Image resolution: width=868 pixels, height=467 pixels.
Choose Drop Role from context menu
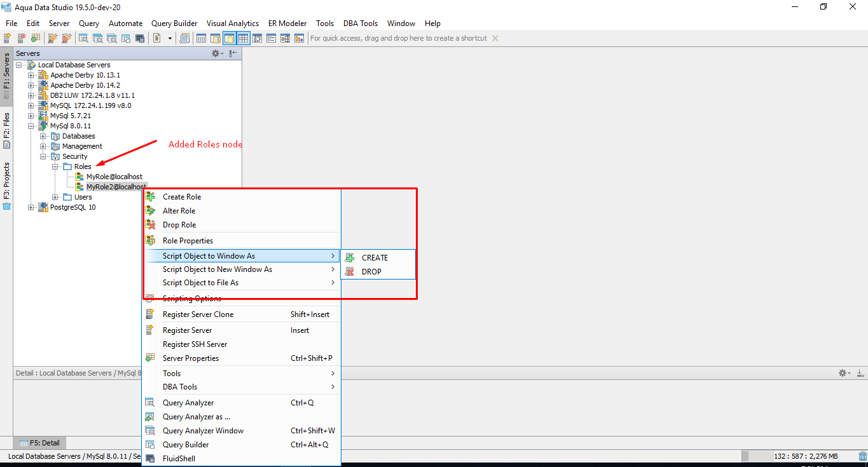click(242, 225)
